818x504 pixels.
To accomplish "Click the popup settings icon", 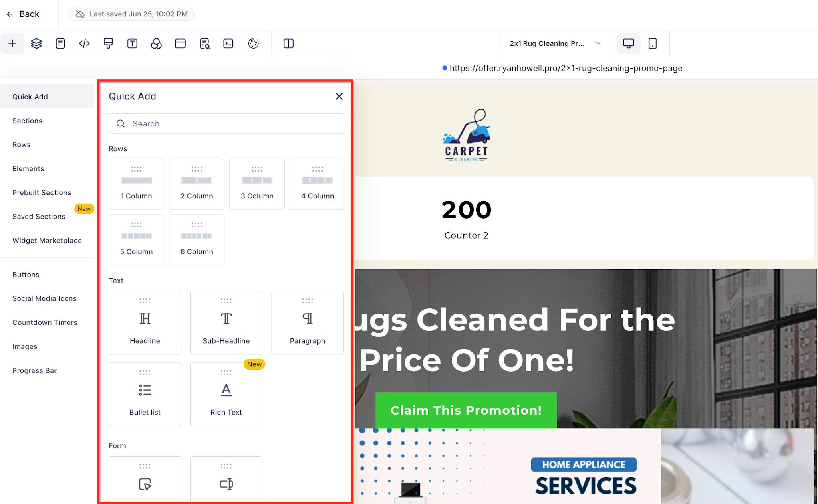I will point(180,43).
